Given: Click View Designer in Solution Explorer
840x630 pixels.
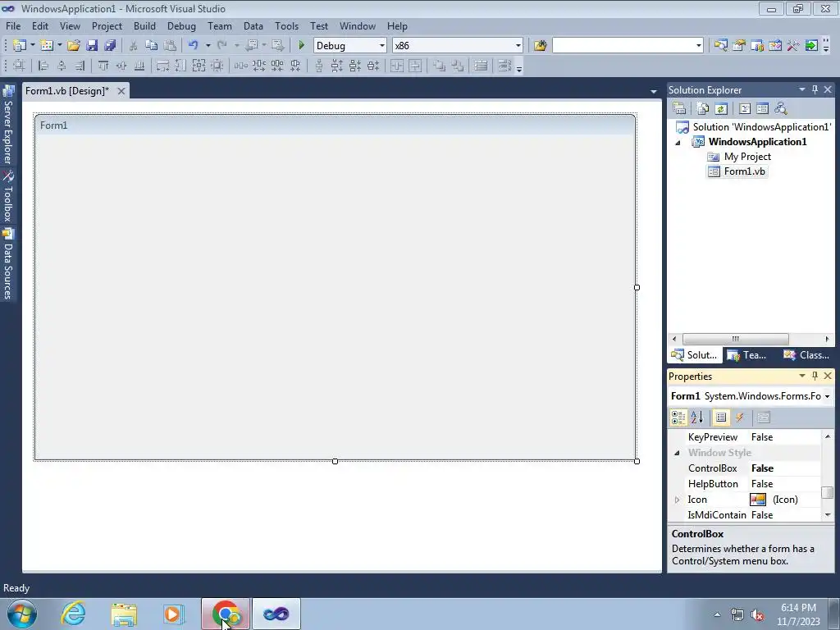Looking at the screenshot, I should click(762, 108).
